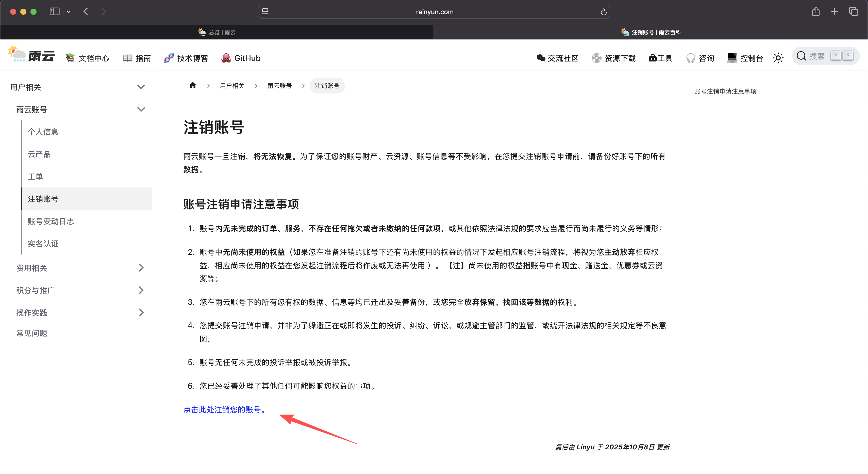
Task: Open a new tab with plus icon
Action: point(834,12)
